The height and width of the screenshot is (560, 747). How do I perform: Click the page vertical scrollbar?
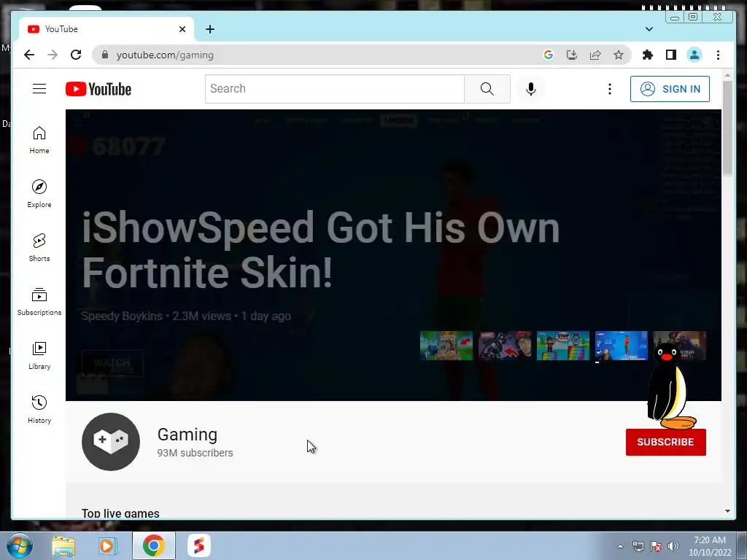[727, 128]
